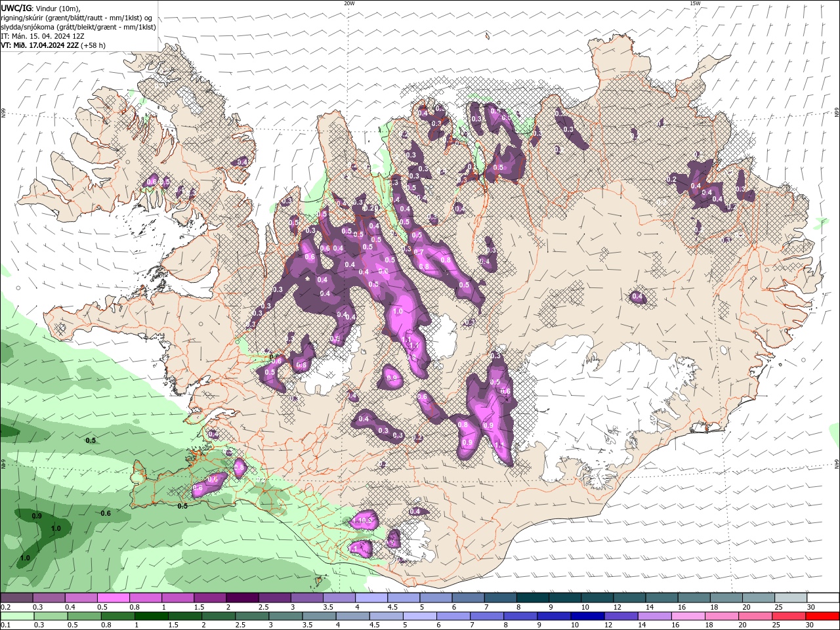This screenshot has height=630, width=840.
Task: Select the '0.2' value under the snow legend
Action: click(5, 607)
